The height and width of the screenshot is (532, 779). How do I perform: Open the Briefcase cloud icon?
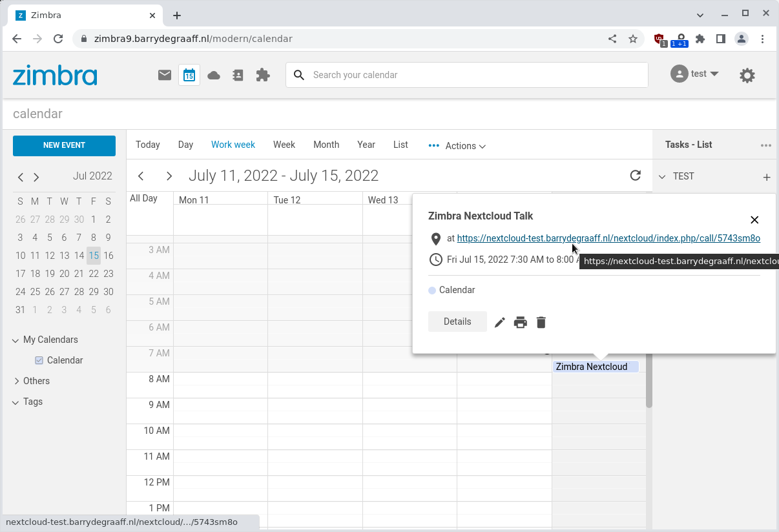214,76
